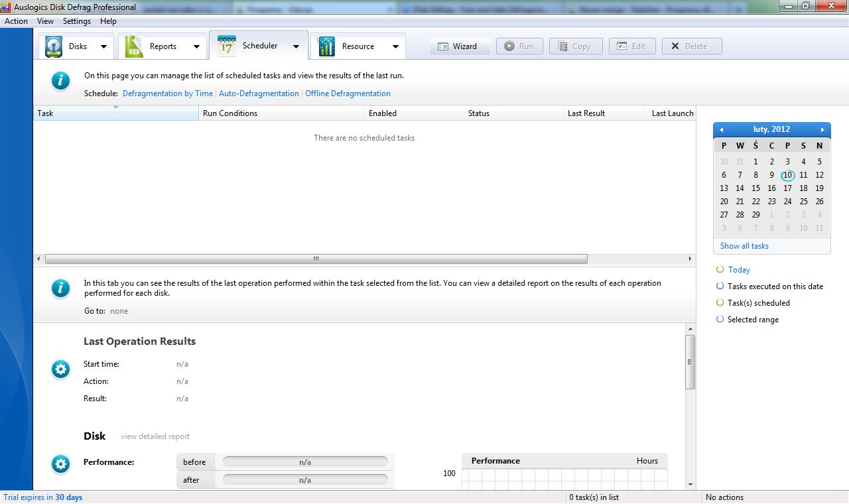Click the gear icon beside Last Operation Results

tap(60, 369)
